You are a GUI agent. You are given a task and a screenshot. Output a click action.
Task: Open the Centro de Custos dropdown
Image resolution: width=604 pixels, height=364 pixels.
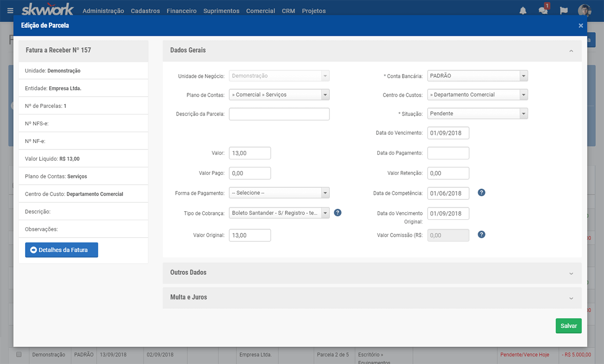(x=478, y=95)
